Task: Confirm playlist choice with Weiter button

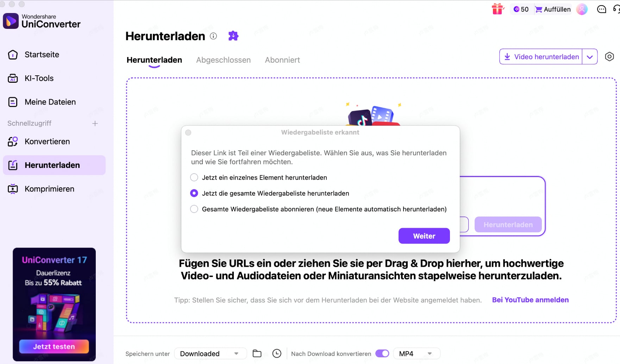Action: click(x=424, y=236)
